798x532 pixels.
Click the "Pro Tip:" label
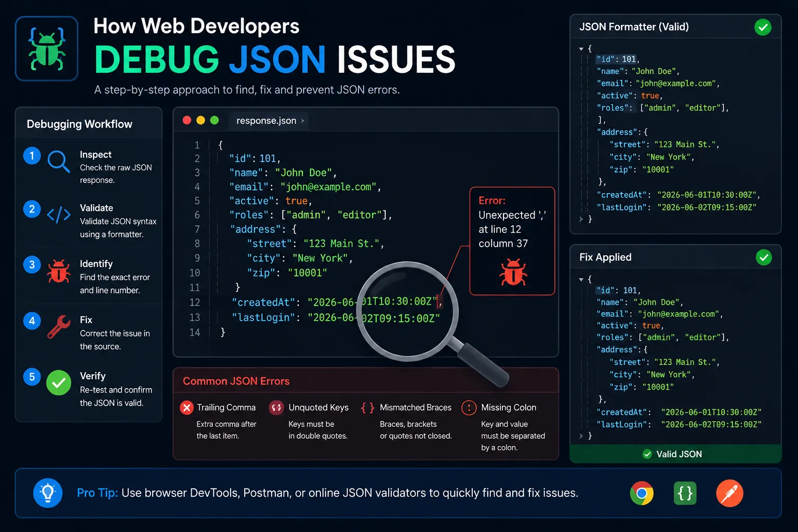[98, 493]
